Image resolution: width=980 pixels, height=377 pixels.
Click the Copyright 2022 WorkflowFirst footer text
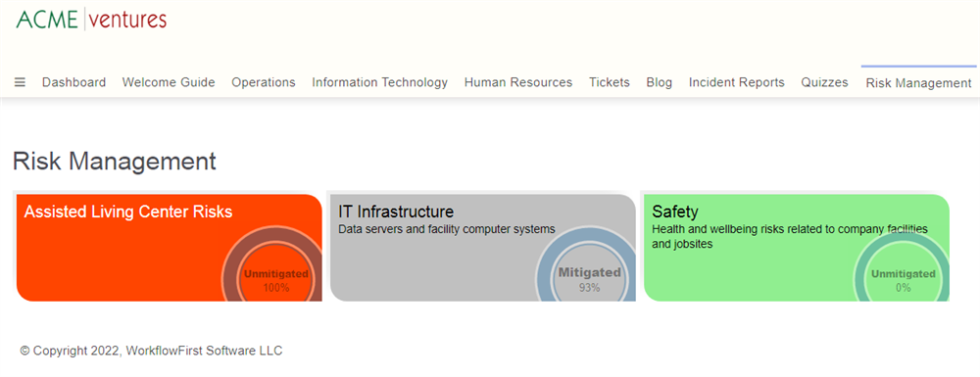click(x=151, y=351)
